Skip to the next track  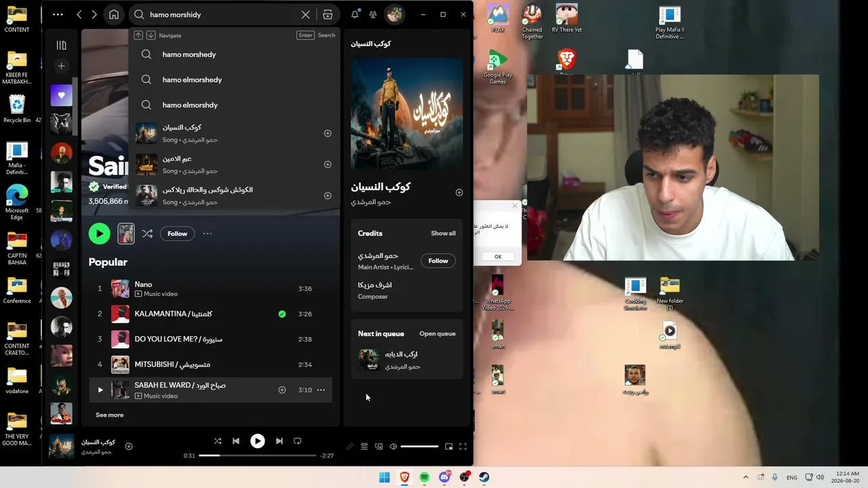[x=279, y=441]
